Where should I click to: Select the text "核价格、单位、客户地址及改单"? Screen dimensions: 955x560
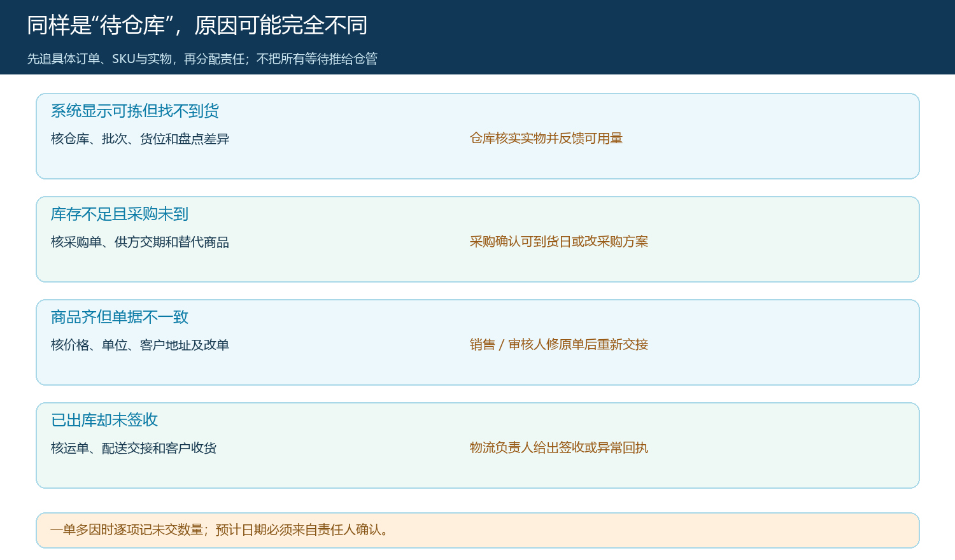tap(140, 345)
